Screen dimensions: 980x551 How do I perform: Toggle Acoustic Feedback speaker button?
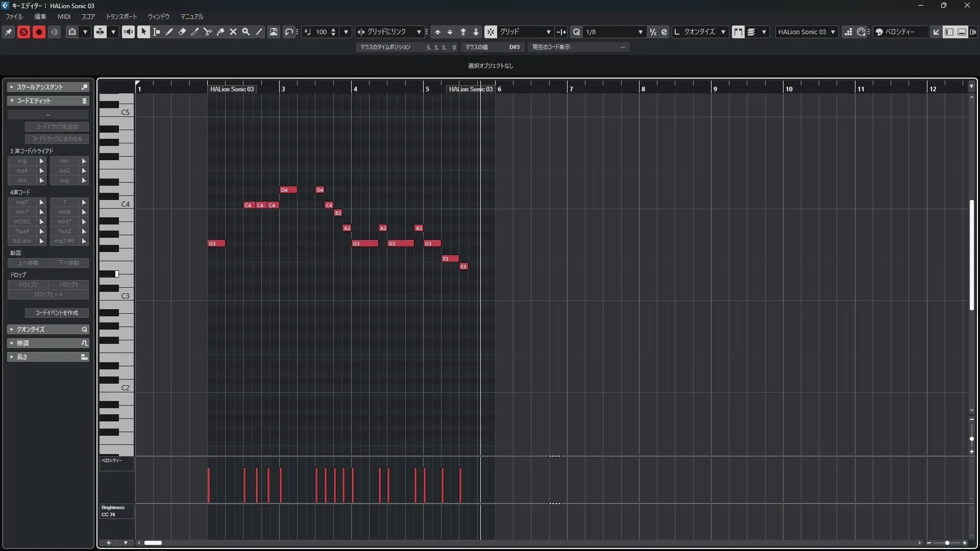click(128, 32)
